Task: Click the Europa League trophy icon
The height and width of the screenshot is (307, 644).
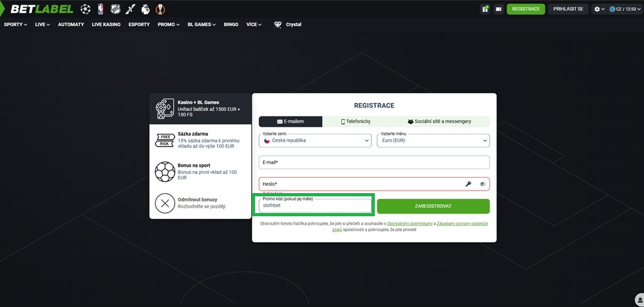Action: click(160, 9)
